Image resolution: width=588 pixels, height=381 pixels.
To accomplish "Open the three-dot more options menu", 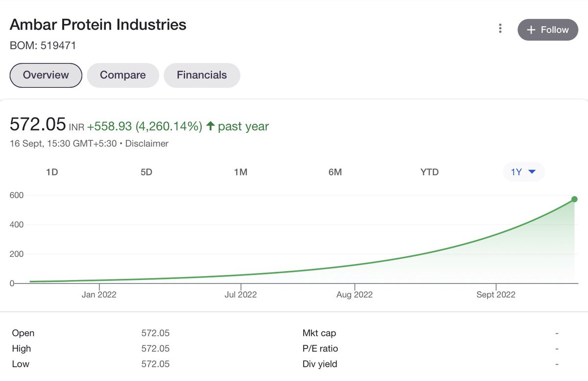I will click(x=500, y=28).
